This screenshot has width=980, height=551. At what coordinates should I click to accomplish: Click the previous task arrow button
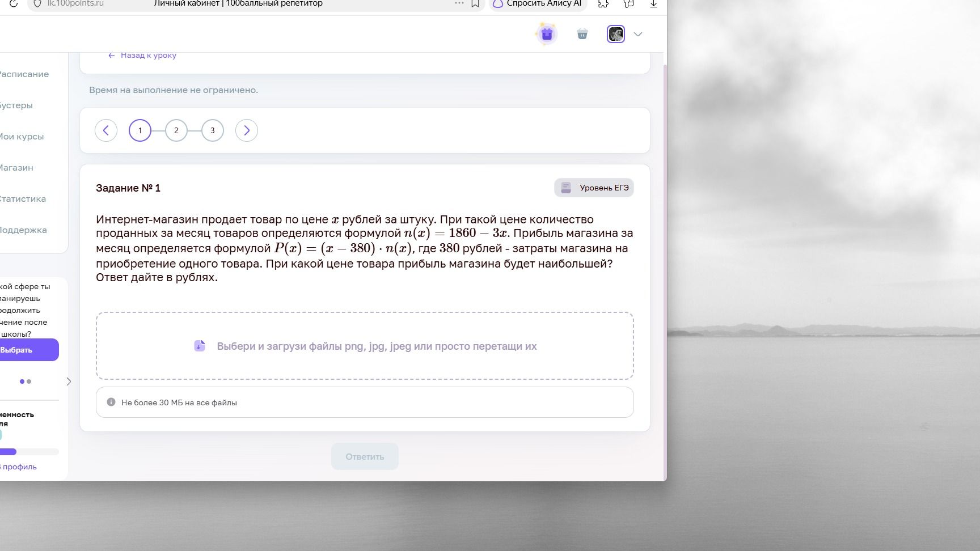coord(106,130)
